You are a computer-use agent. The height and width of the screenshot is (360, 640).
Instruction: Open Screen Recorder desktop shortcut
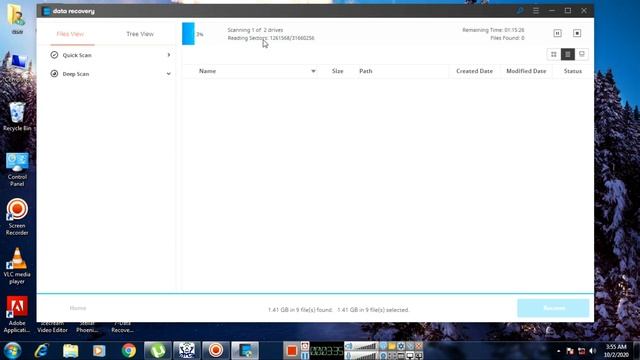pos(17,218)
